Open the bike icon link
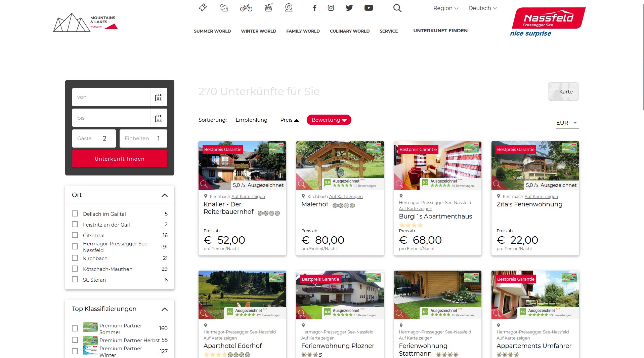The height and width of the screenshot is (358, 644). point(246,8)
